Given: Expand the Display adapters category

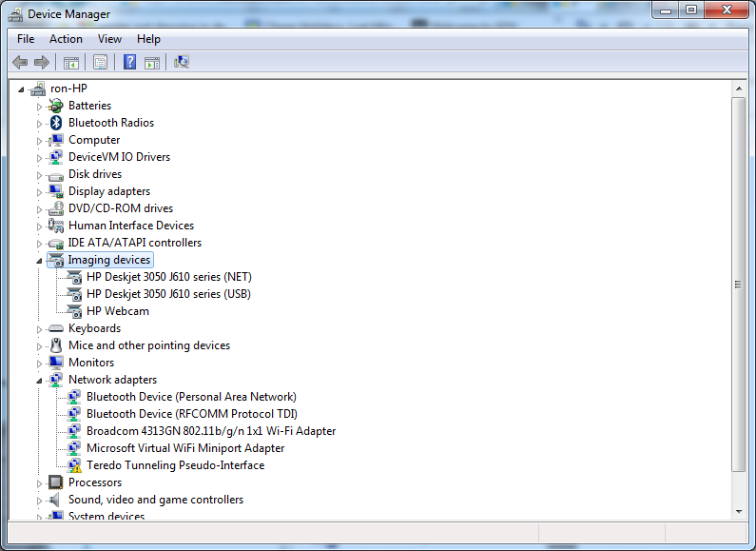Looking at the screenshot, I should click(x=40, y=192).
